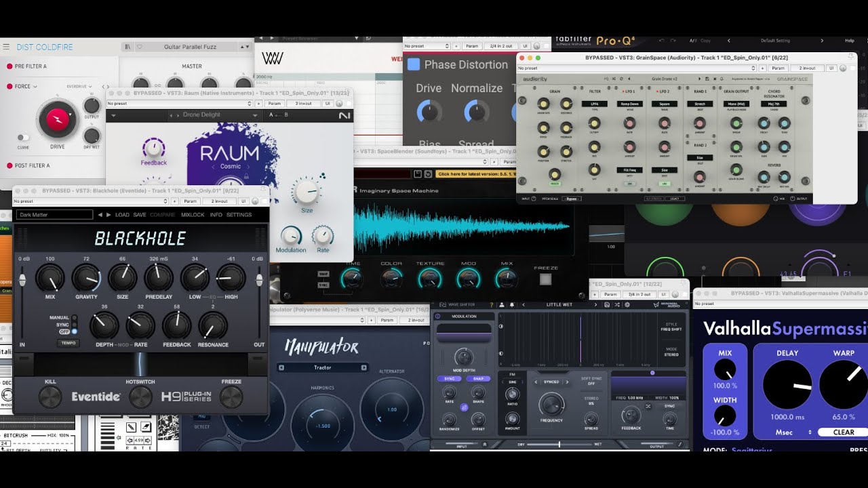
Task: Toggle the Force power dot in Dist Coldfire
Action: tap(9, 87)
